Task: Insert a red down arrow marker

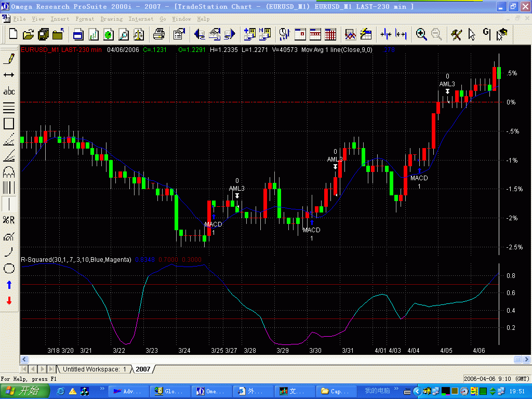Action: point(9,301)
